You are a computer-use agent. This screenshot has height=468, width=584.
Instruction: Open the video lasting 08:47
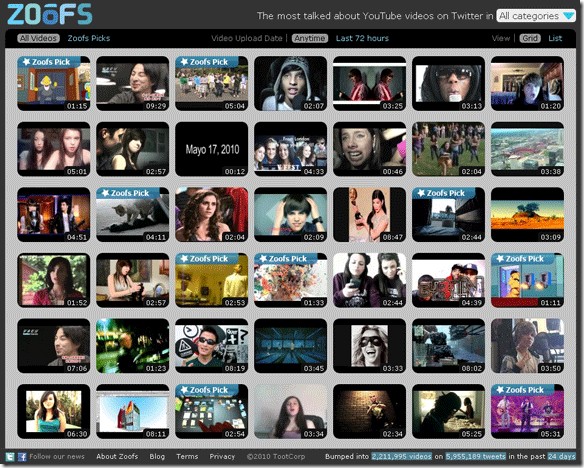coord(369,214)
